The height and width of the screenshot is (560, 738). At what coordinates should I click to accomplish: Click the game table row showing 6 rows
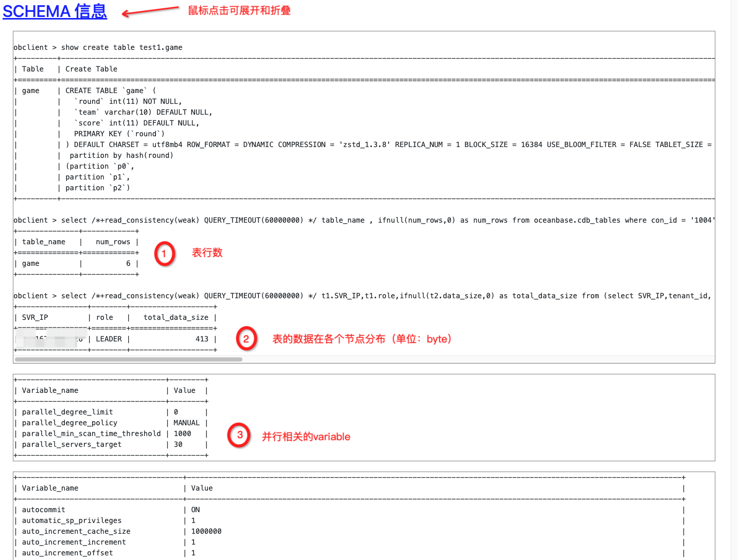(72, 263)
